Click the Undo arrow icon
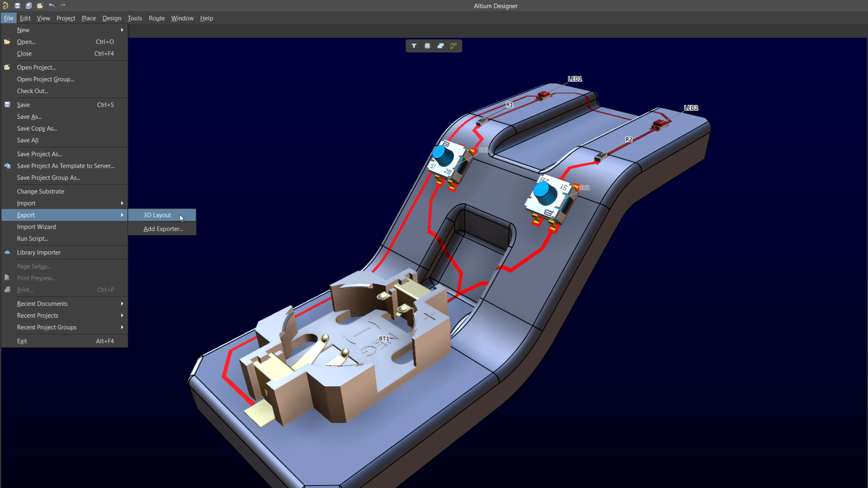This screenshot has width=868, height=488. pyautogui.click(x=51, y=5)
